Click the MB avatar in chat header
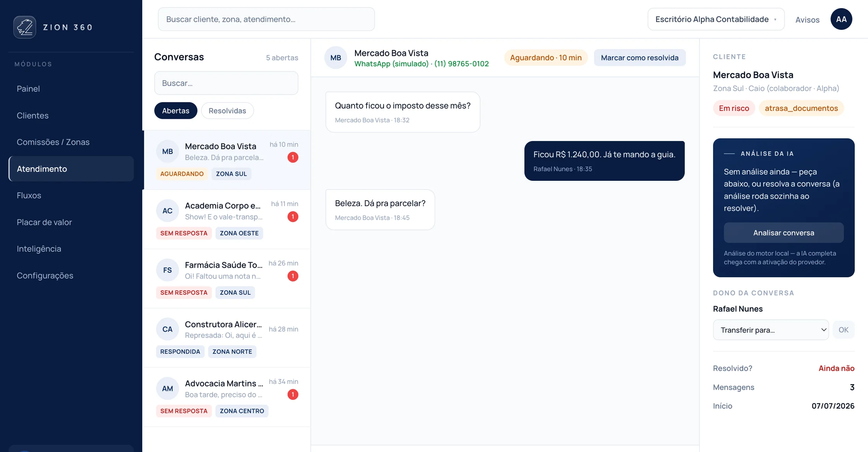The width and height of the screenshot is (868, 452). point(336,58)
